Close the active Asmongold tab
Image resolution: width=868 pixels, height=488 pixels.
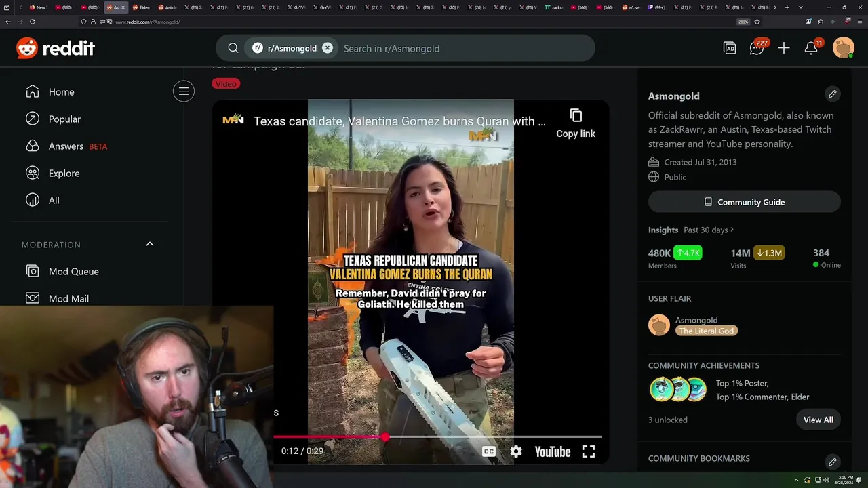(x=123, y=7)
